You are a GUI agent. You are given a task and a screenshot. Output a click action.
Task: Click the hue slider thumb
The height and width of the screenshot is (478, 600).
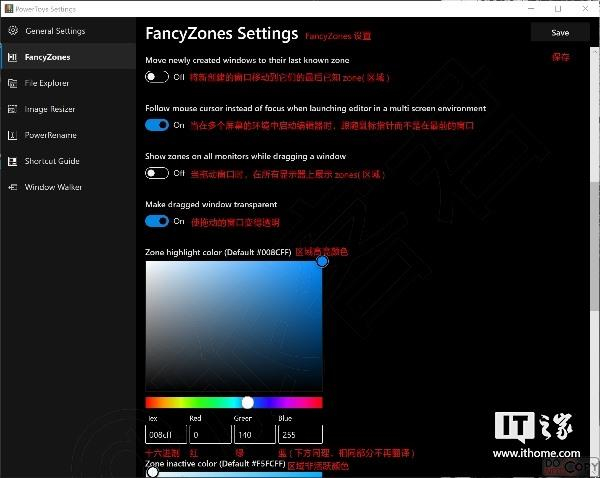click(248, 402)
